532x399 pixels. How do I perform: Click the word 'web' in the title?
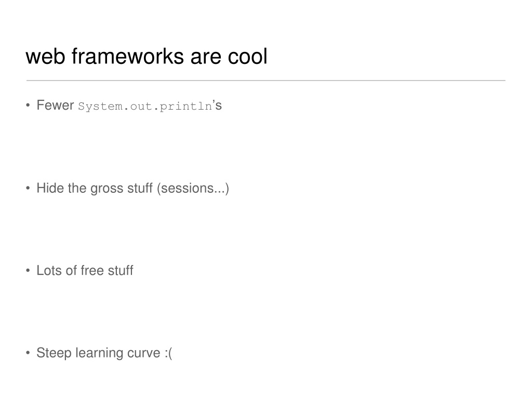tap(46, 56)
